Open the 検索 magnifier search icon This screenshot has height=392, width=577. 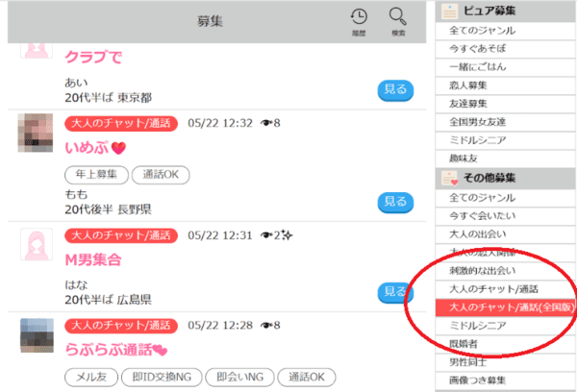398,16
